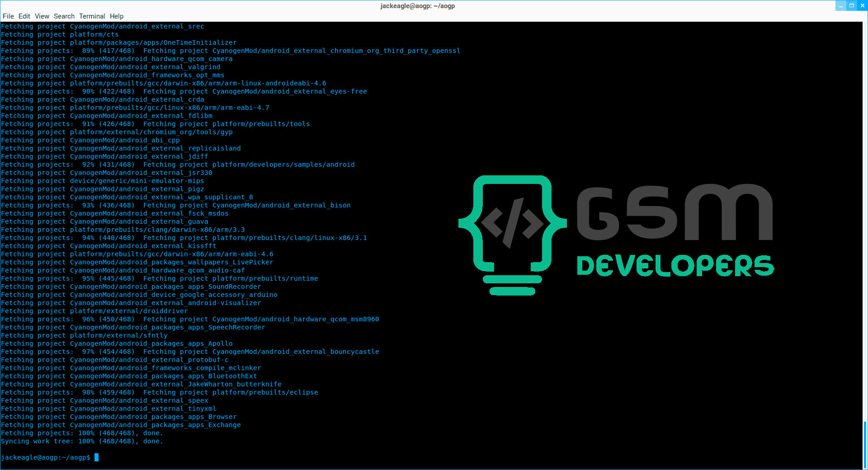Click the line ending android_external_fsck_msdos
Viewport: 868px width, 470px height.
(x=115, y=213)
